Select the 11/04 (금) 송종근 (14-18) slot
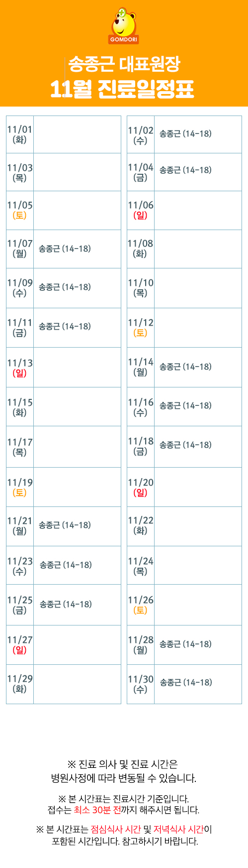248x868 pixels. [x=185, y=170]
